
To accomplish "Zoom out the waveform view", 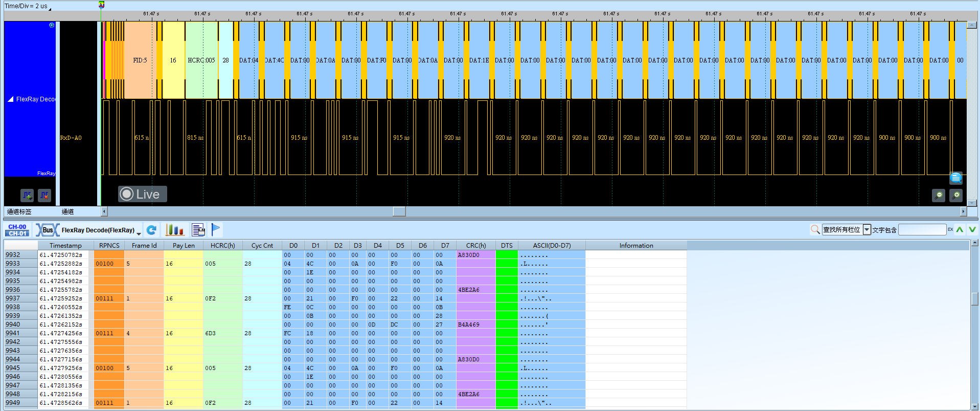I will pos(939,195).
